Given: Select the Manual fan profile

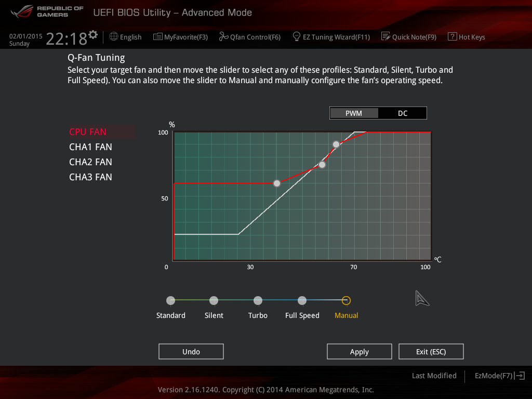Looking at the screenshot, I should pos(346,300).
